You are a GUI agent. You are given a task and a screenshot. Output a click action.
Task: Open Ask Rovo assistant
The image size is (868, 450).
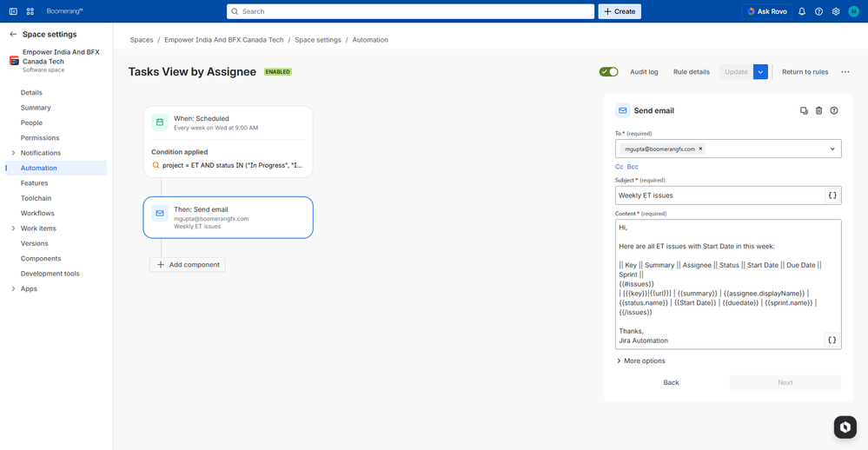point(766,11)
